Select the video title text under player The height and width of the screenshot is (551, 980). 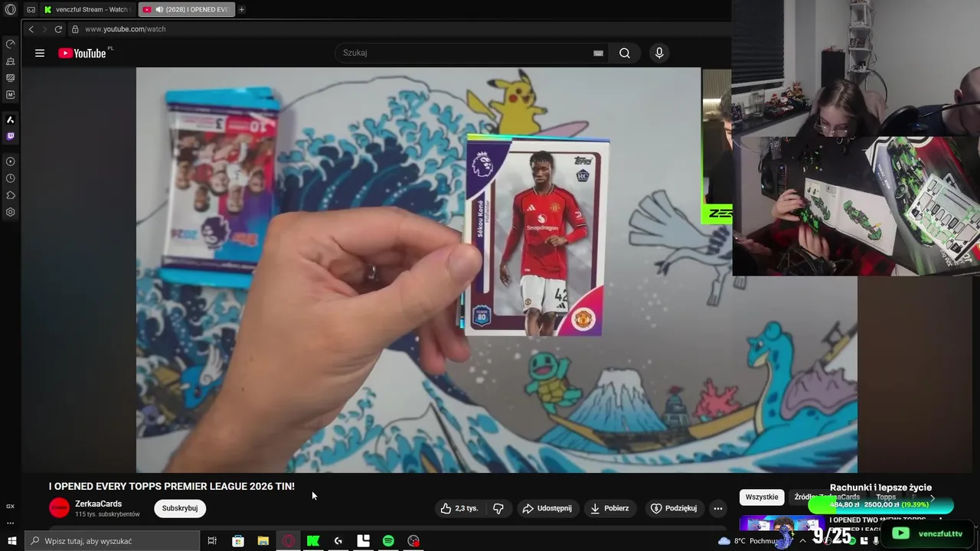coord(171,487)
